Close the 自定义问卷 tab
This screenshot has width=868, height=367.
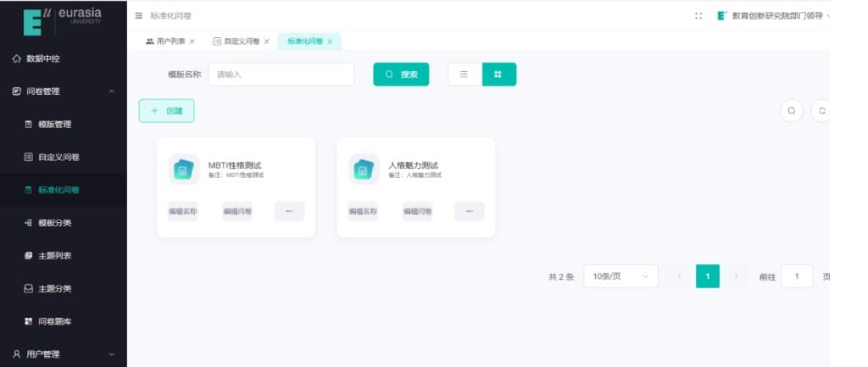coord(267,42)
